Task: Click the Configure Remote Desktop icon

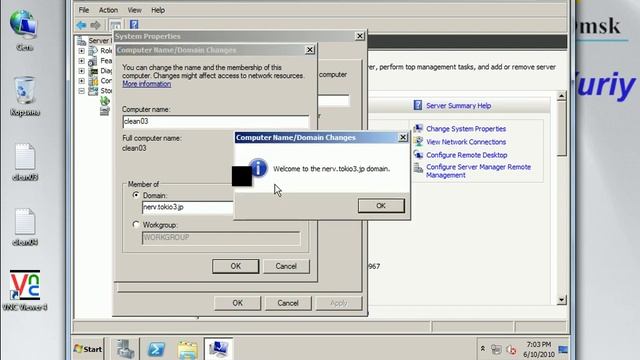Action: click(418, 155)
